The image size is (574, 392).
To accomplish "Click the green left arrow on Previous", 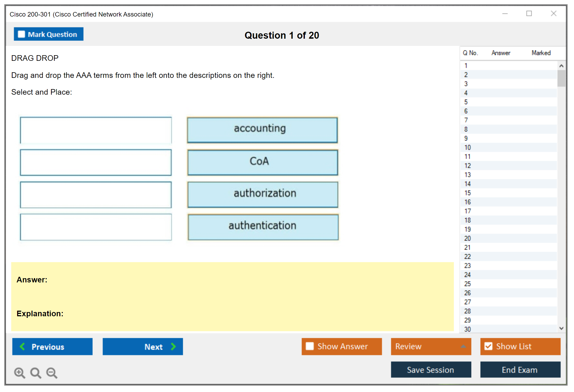I will click(x=22, y=346).
